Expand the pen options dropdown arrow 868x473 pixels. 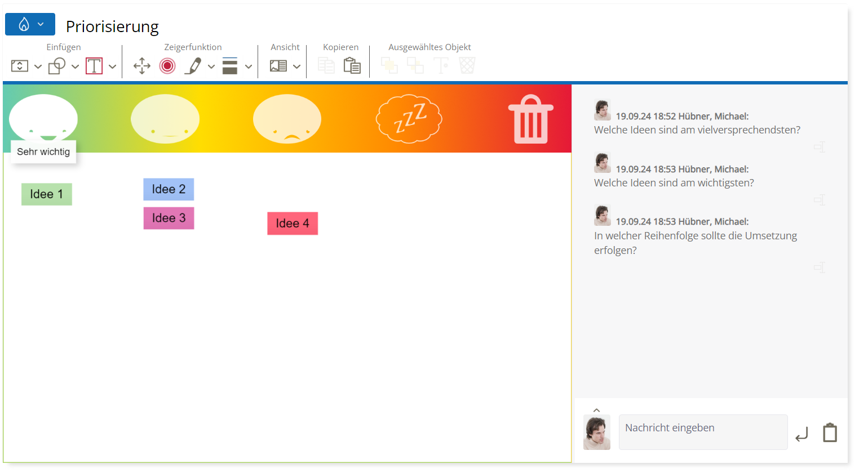coord(211,66)
